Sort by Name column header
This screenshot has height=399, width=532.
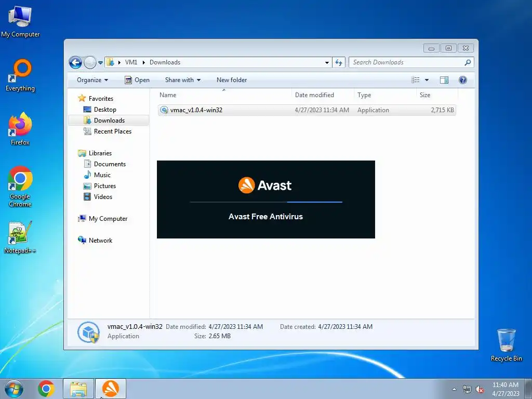(x=224, y=95)
